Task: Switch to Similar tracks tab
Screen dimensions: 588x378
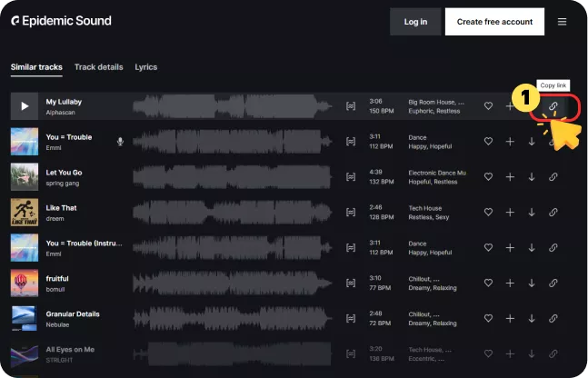Action: tap(36, 67)
